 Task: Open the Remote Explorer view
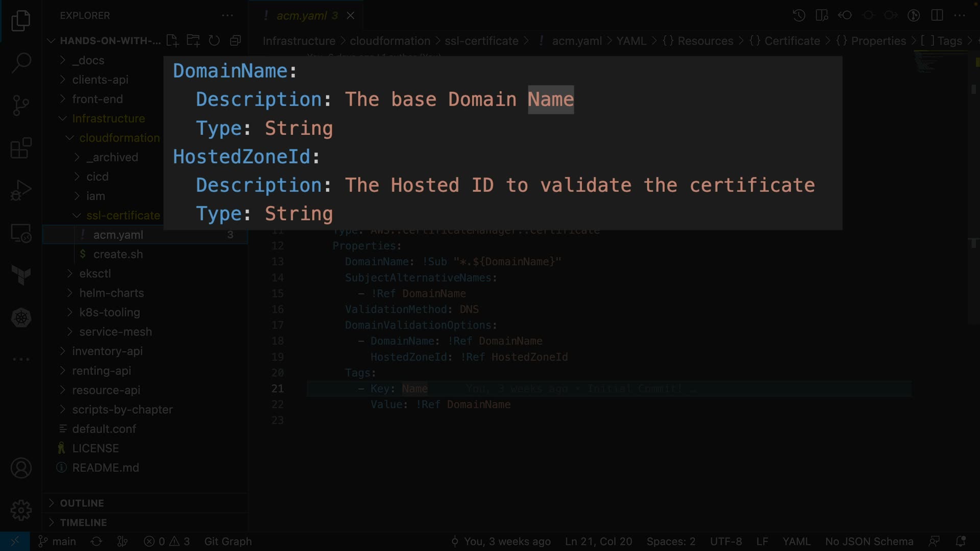coord(21,234)
